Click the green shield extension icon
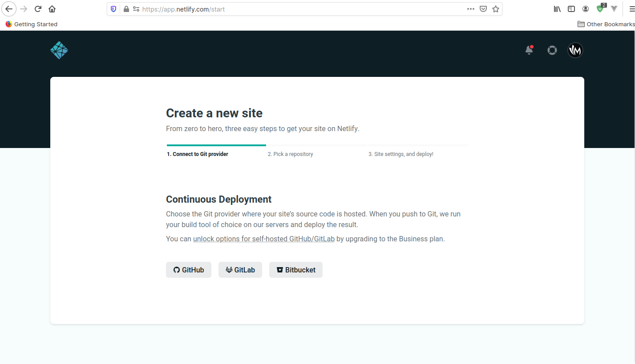This screenshot has height=364, width=635. tap(601, 8)
